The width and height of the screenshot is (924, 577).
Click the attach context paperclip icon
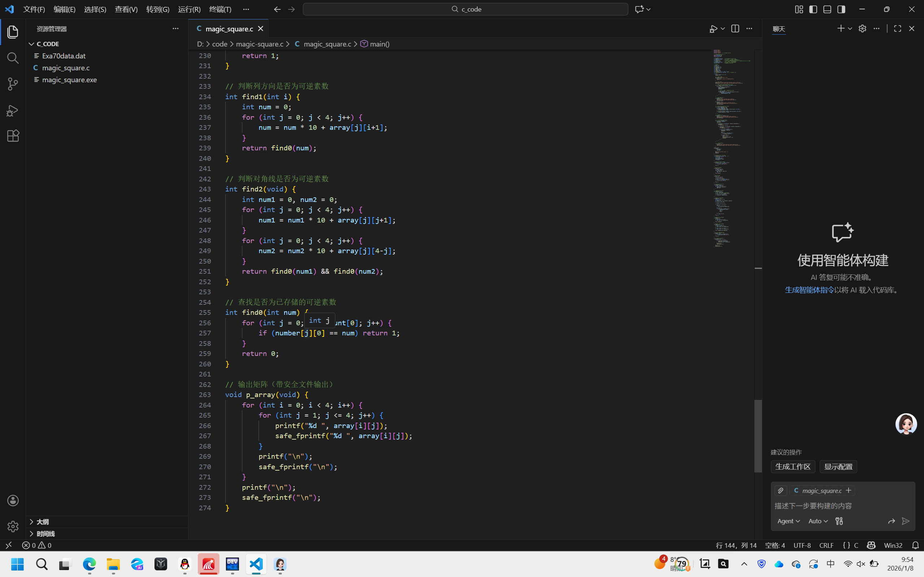[780, 490]
